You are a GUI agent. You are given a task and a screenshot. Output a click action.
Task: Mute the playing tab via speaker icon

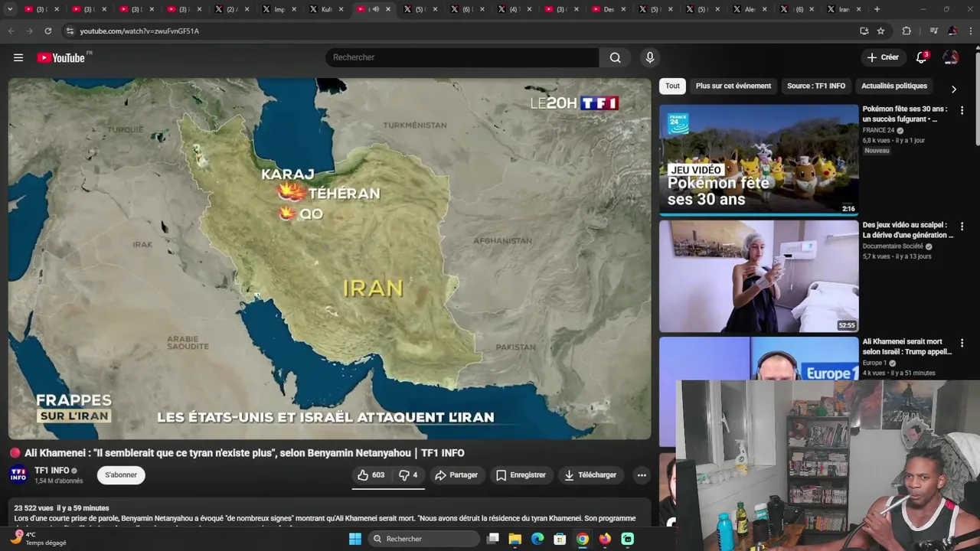pyautogui.click(x=375, y=9)
